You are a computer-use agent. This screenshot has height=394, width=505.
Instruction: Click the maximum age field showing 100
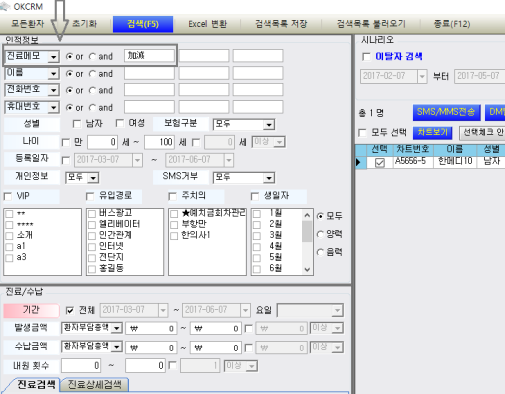point(160,142)
